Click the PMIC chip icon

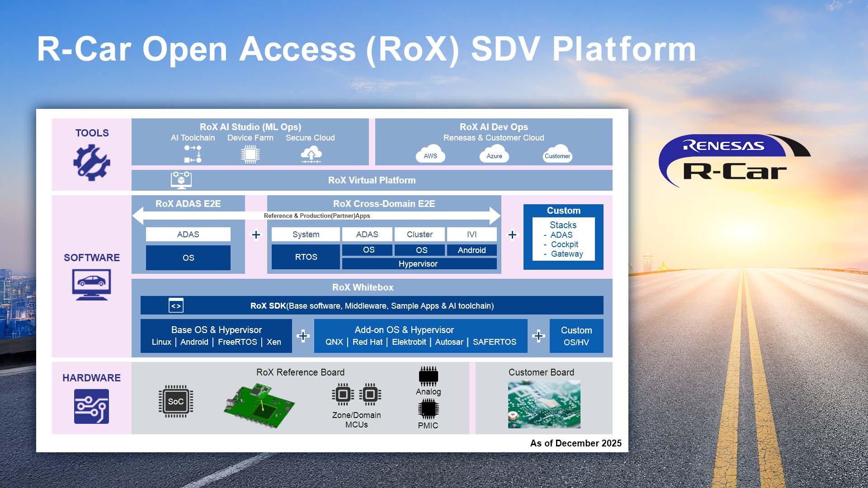pos(428,409)
